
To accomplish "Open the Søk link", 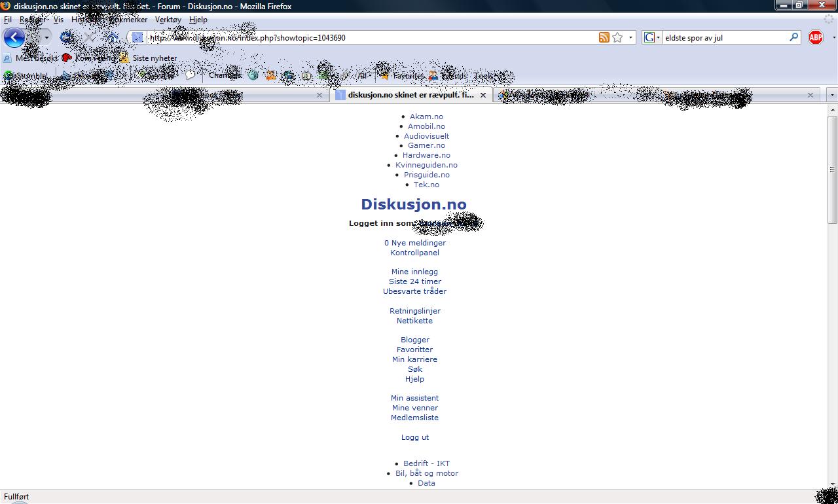I will pos(415,369).
